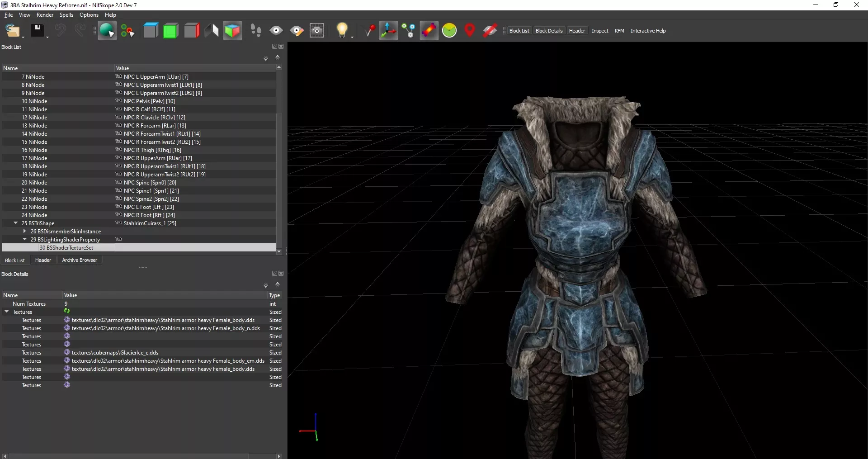868x459 pixels.
Task: Switch to Front view green cube icon
Action: (170, 31)
